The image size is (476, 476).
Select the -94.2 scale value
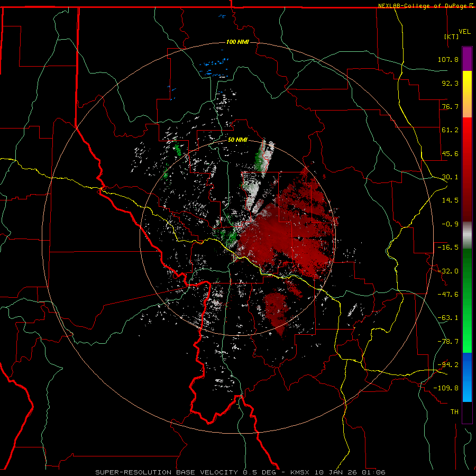pyautogui.click(x=448, y=364)
